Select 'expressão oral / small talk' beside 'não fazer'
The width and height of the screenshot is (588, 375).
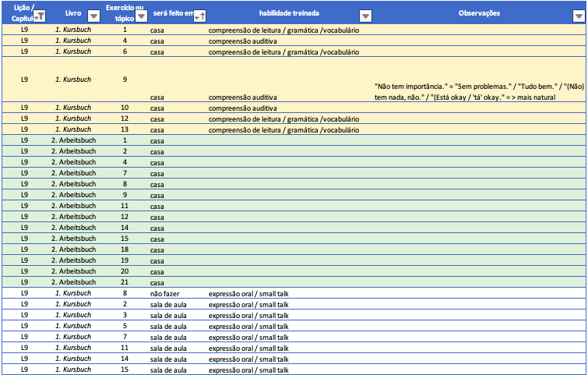pyautogui.click(x=248, y=293)
